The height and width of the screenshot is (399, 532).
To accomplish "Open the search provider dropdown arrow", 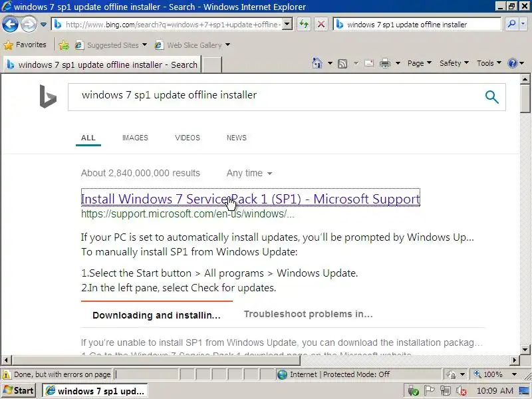I will click(523, 24).
